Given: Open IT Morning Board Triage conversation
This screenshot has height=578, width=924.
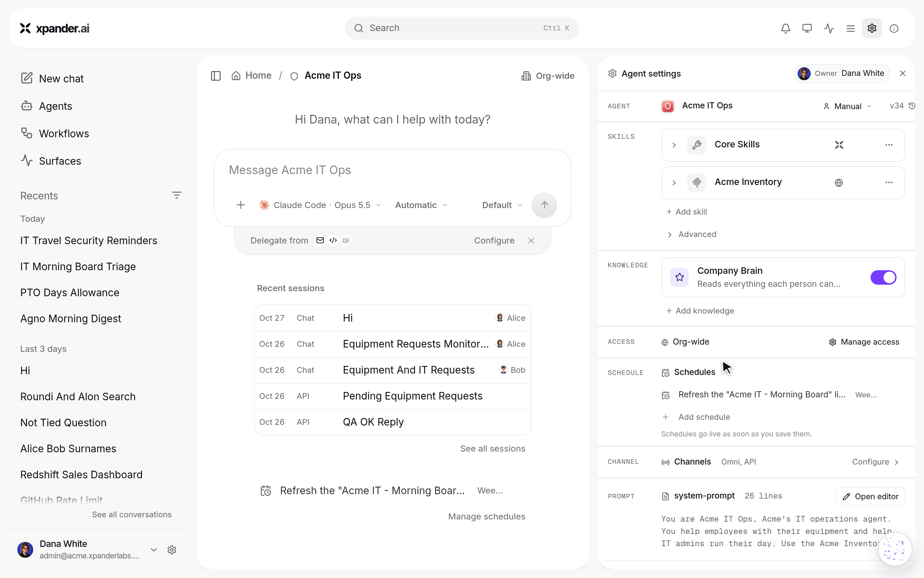Looking at the screenshot, I should (x=78, y=267).
